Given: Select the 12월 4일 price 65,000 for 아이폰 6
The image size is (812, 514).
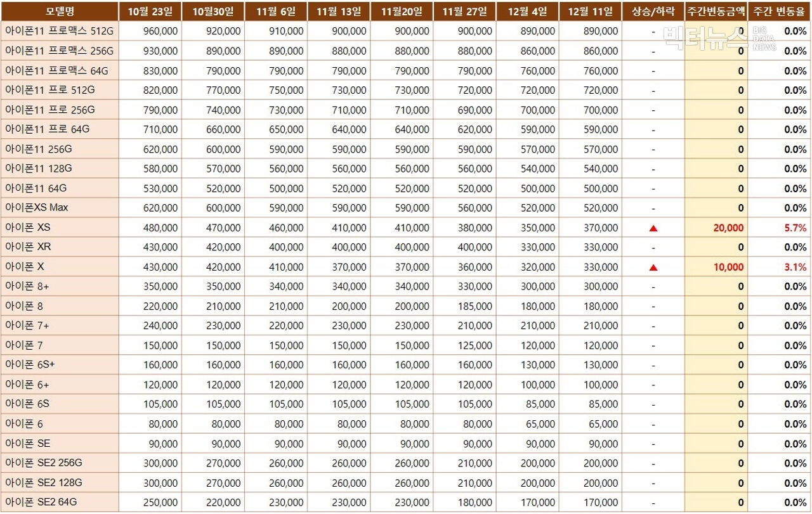Looking at the screenshot, I should click(x=527, y=424).
